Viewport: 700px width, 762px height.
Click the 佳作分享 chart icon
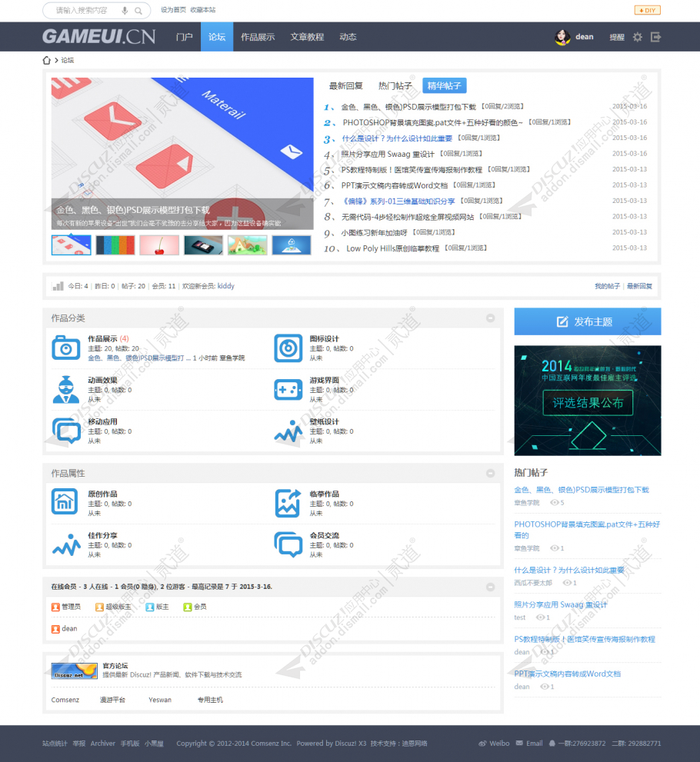[66, 544]
